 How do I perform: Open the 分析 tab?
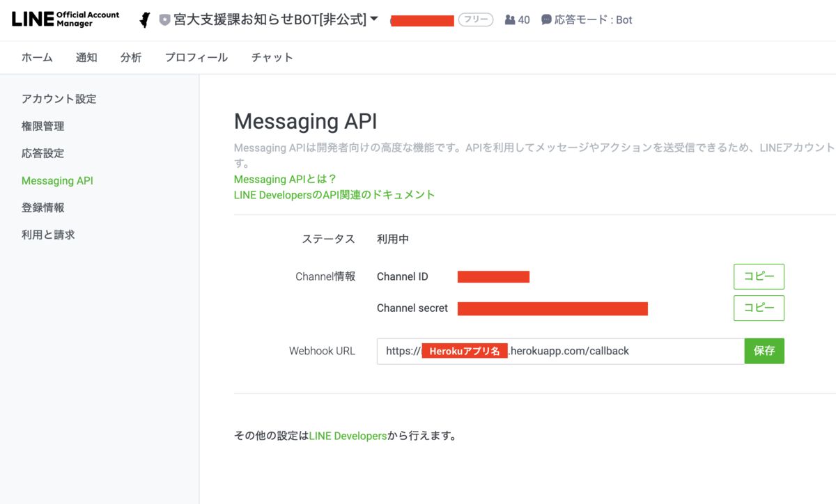pos(131,58)
